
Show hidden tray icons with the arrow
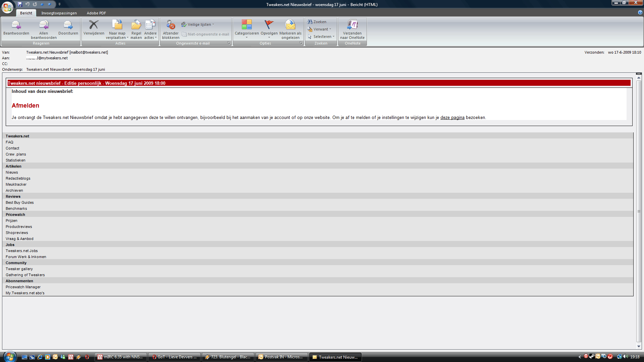[580, 357]
